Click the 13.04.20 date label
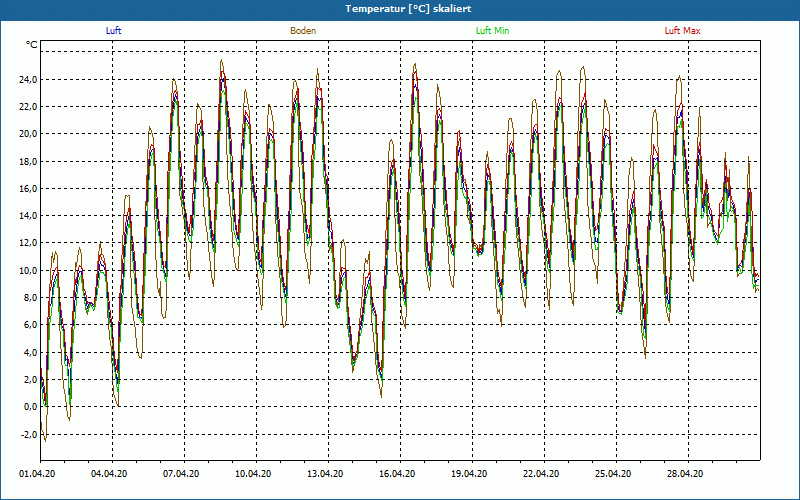Screen dimensions: 800x500 coord(325,474)
